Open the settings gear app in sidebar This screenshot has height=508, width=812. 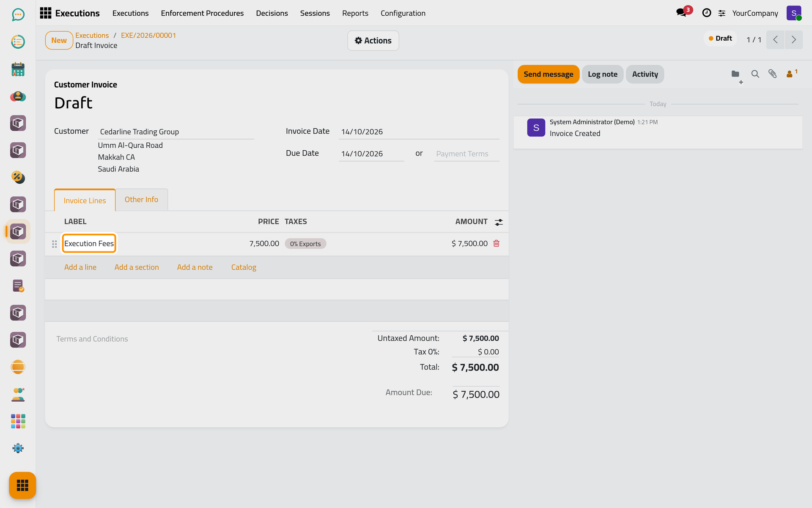point(18,448)
